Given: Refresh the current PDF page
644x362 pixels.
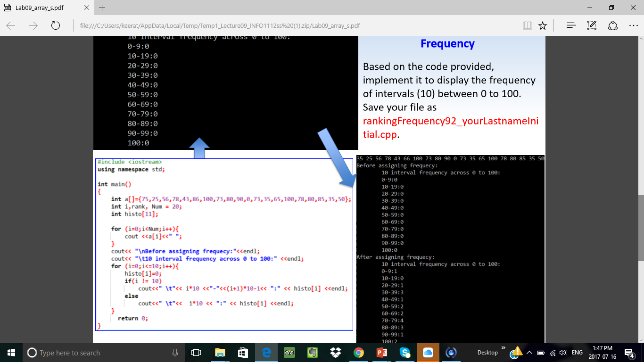Looking at the screenshot, I should [x=55, y=25].
